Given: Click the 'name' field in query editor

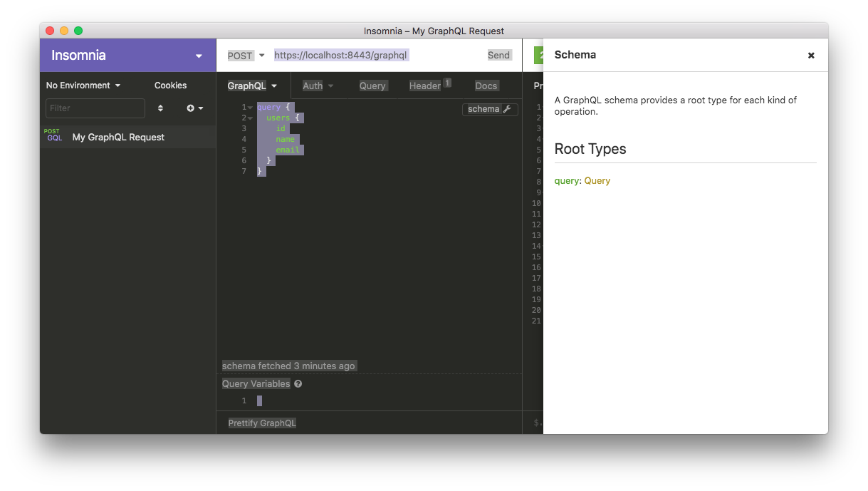Looking at the screenshot, I should click(x=286, y=140).
